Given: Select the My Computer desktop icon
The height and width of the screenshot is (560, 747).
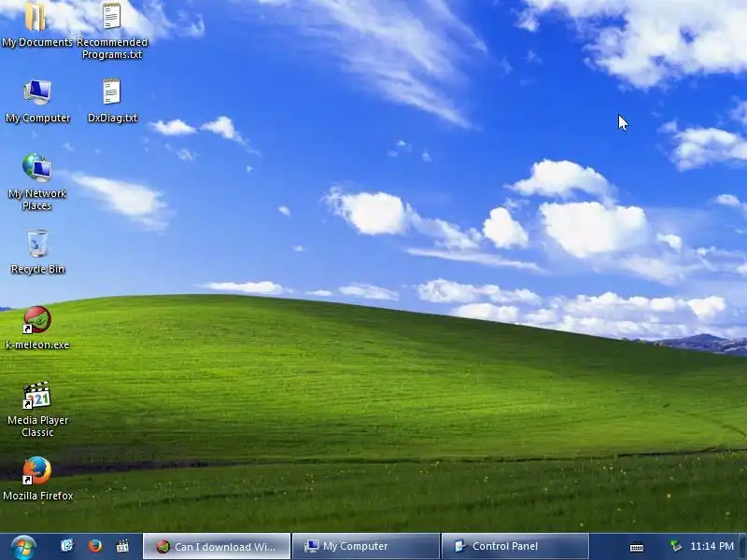Looking at the screenshot, I should 37,101.
